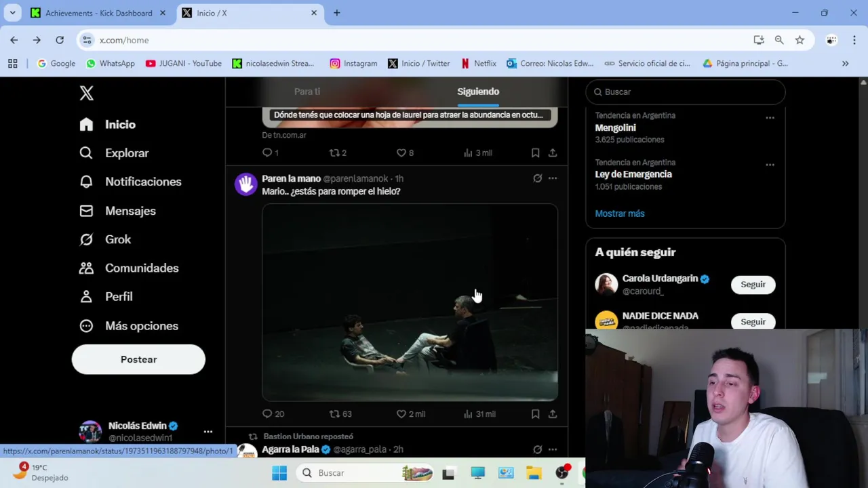Click Mostrar más under trends
This screenshot has width=868, height=488.
pos(620,213)
